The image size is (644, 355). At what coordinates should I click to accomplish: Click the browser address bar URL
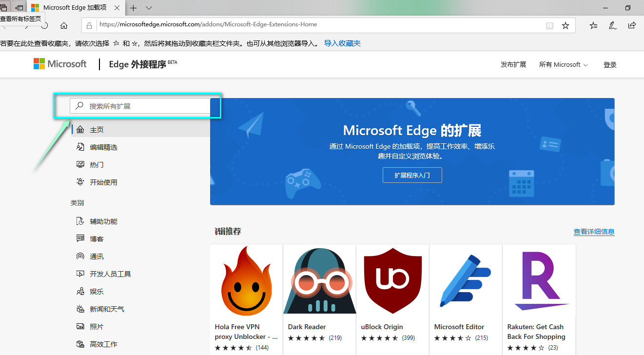point(208,24)
